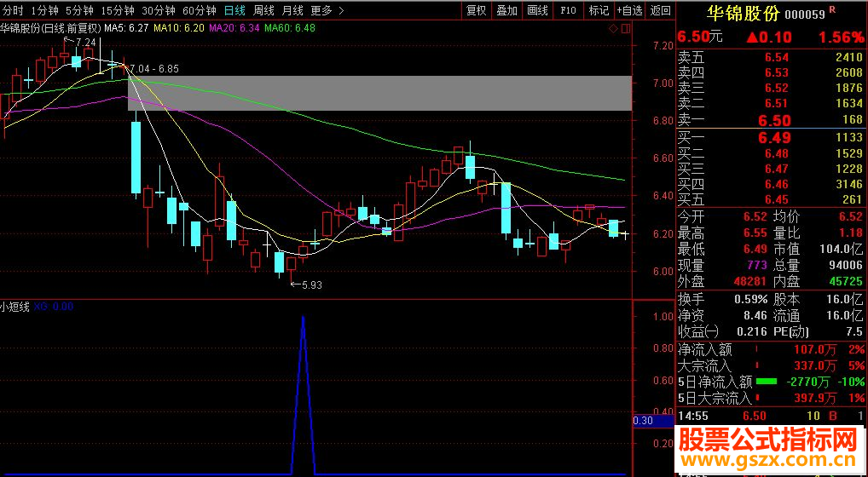This screenshot has width=868, height=477.
Task: Click the PE(动) 7.5 value
Action: point(854,331)
